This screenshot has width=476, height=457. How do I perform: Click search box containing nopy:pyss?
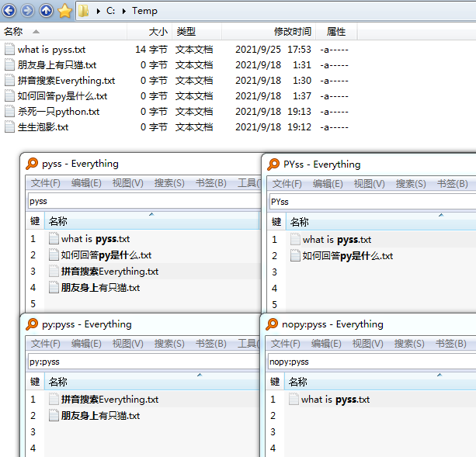pyautogui.click(x=372, y=362)
